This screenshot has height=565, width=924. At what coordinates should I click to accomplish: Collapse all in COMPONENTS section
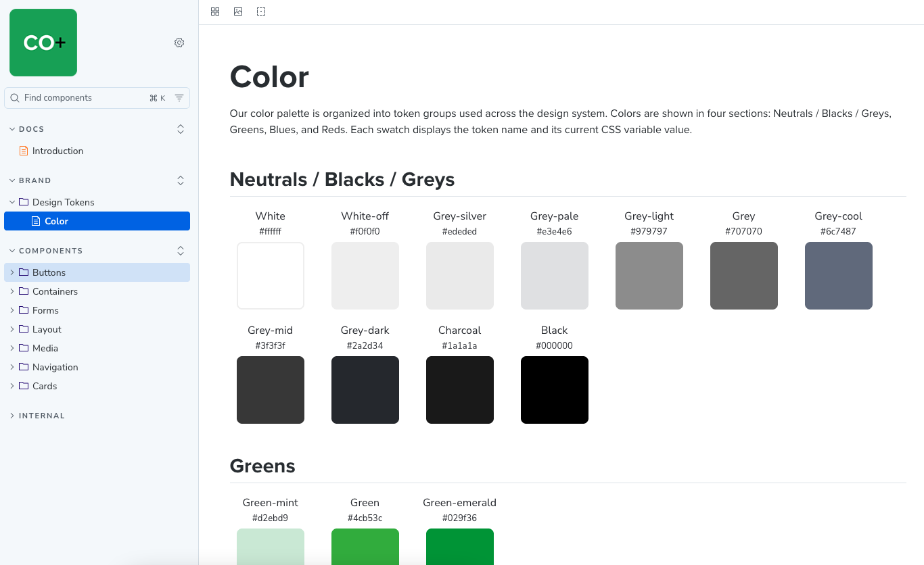[181, 251]
